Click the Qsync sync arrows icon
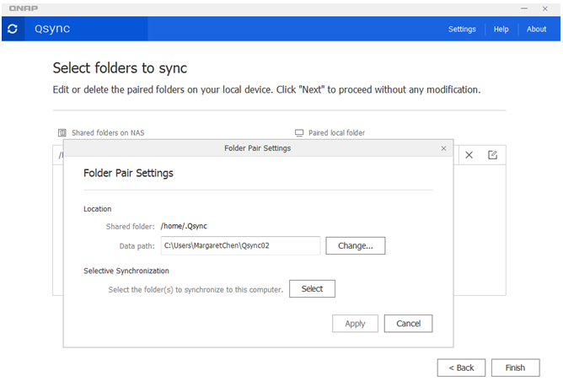The height and width of the screenshot is (392, 563). tap(13, 29)
